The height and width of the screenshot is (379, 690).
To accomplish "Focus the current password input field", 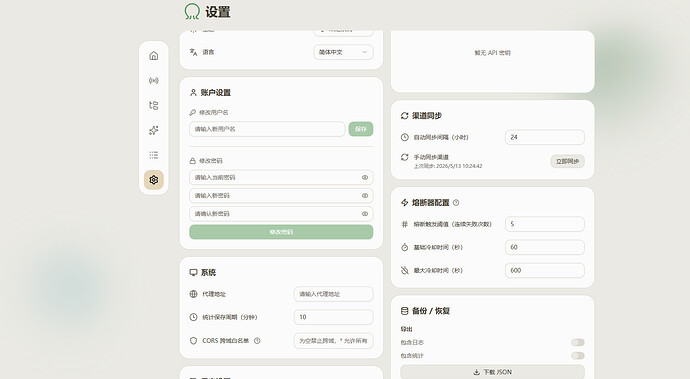I will click(x=281, y=177).
